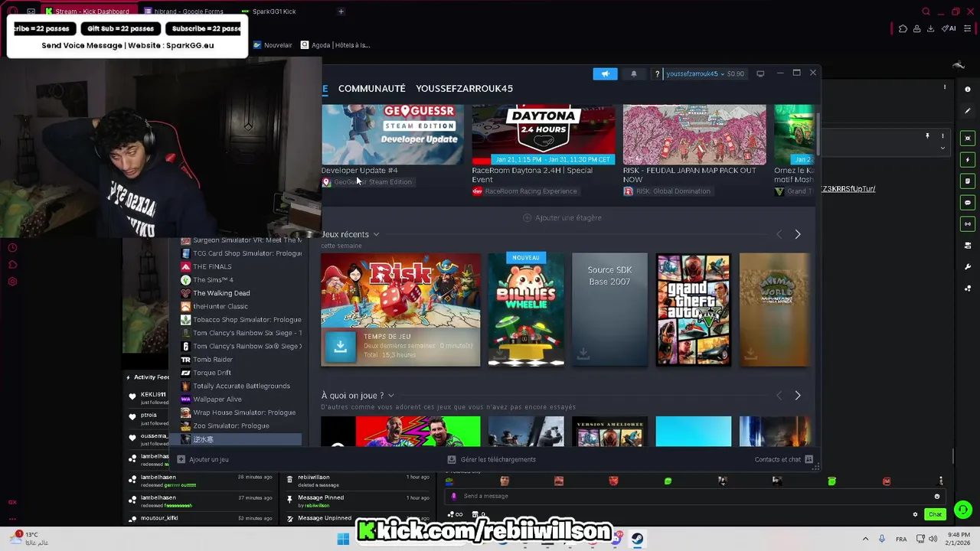Select the highlighted 逆水寒 library entry
The image size is (980, 551).
(x=240, y=439)
